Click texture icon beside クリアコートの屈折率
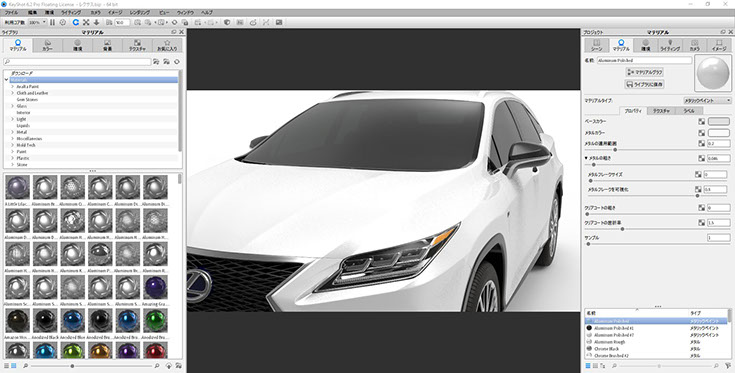 (701, 223)
